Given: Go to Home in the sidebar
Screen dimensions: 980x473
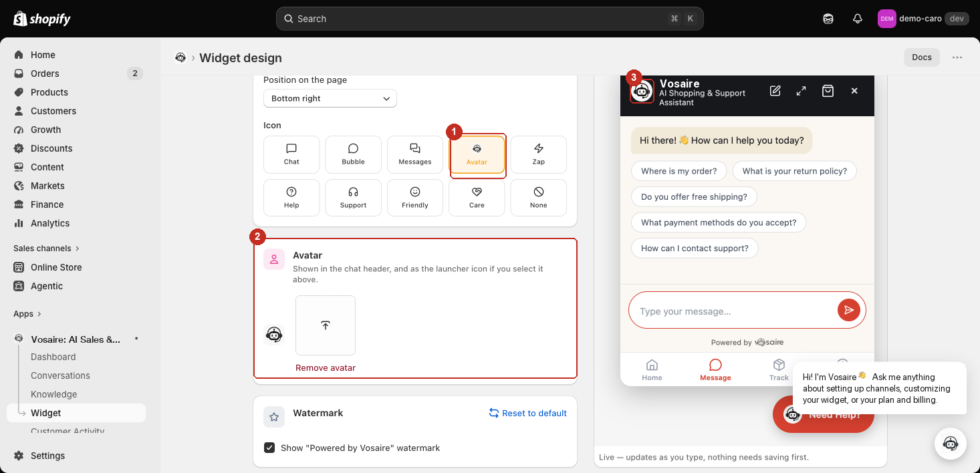Looking at the screenshot, I should (76, 55).
